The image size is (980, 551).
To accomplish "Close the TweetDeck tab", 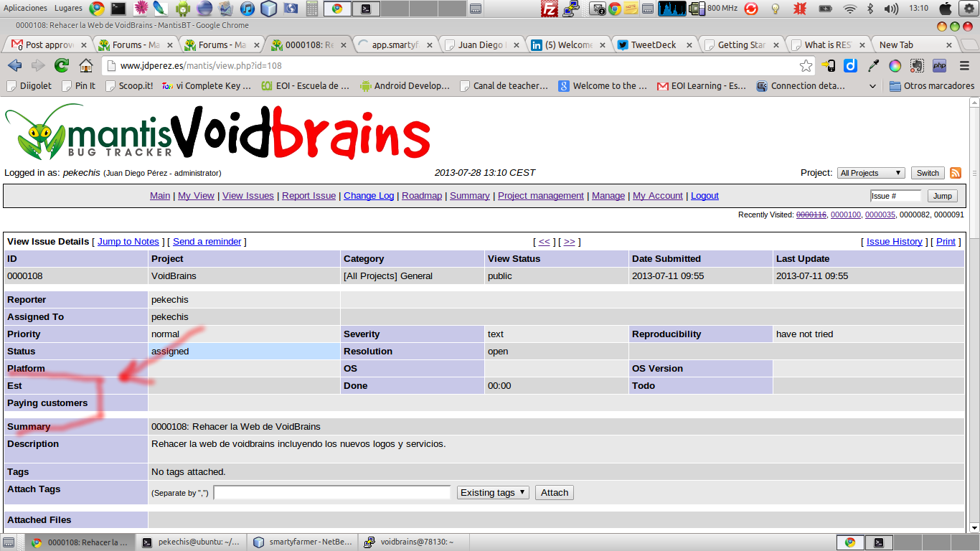I will (x=689, y=44).
